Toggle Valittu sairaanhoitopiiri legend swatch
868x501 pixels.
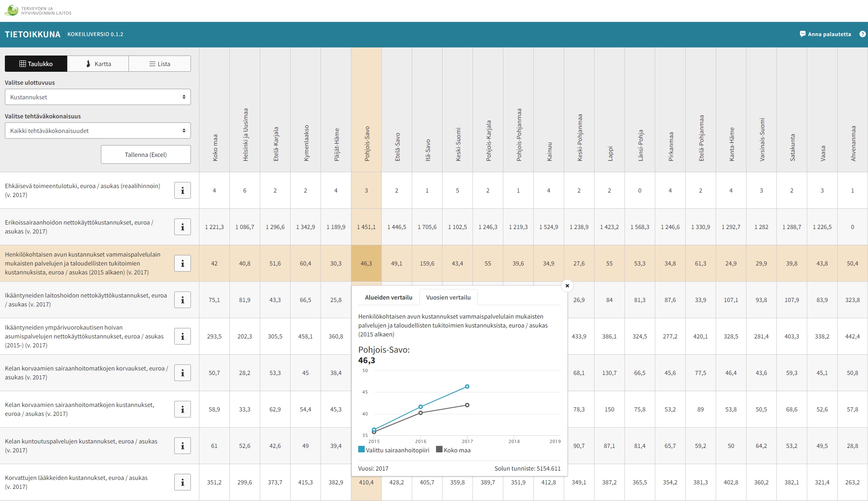[361, 450]
